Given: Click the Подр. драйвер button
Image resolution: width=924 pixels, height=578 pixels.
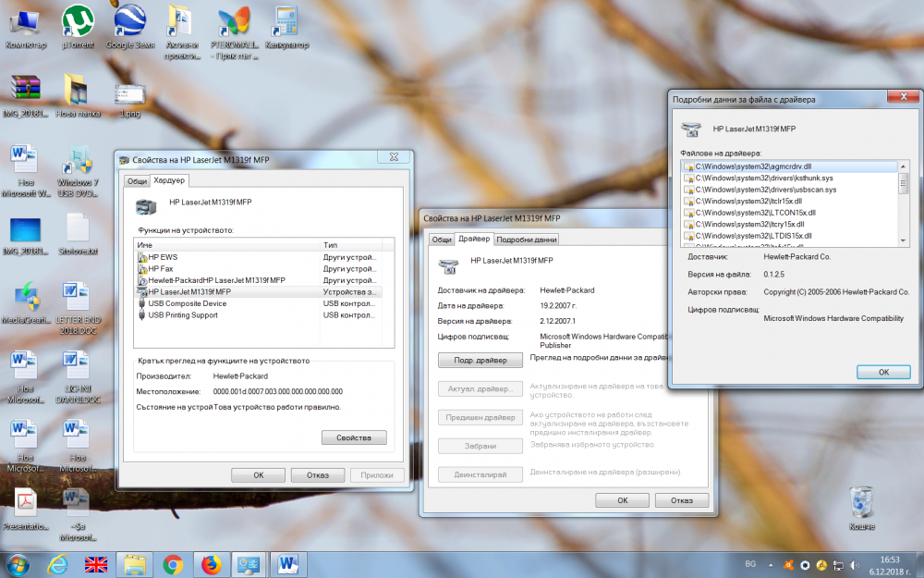Looking at the screenshot, I should click(480, 360).
